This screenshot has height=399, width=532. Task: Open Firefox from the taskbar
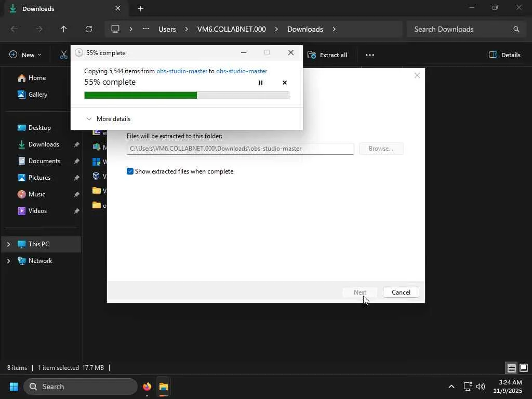(147, 387)
